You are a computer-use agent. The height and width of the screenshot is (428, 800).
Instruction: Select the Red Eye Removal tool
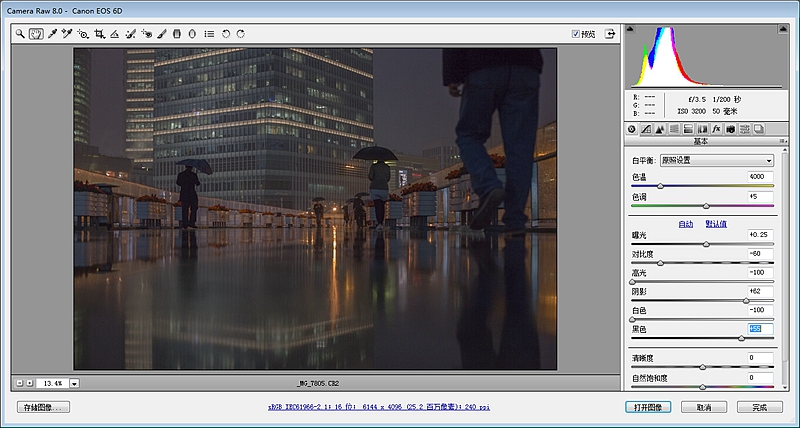pos(146,34)
